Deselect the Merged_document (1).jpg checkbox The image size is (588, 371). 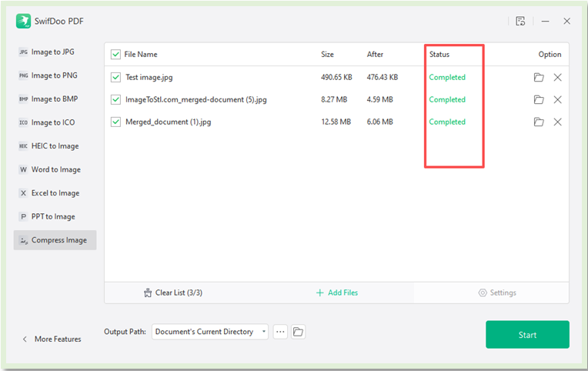[x=116, y=122]
